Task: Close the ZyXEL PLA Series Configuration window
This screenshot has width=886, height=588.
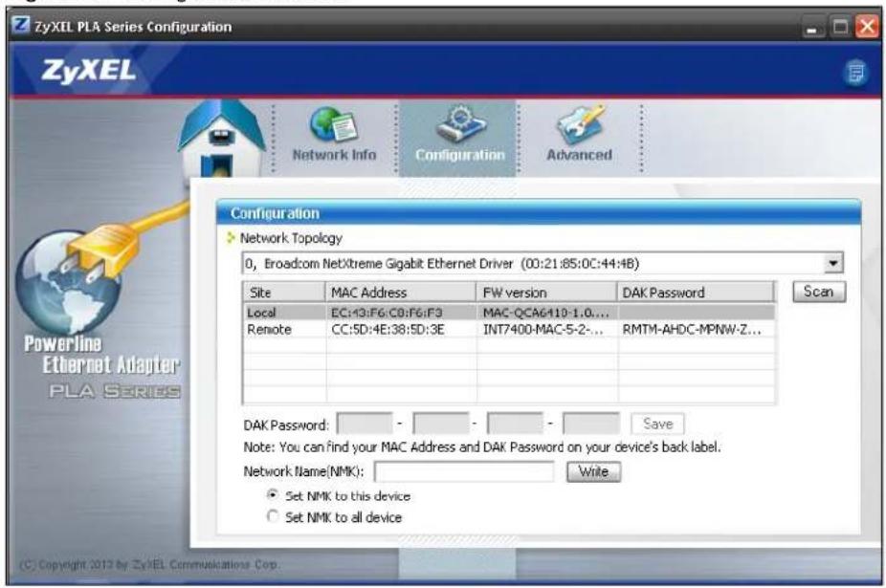Action: pos(868,27)
